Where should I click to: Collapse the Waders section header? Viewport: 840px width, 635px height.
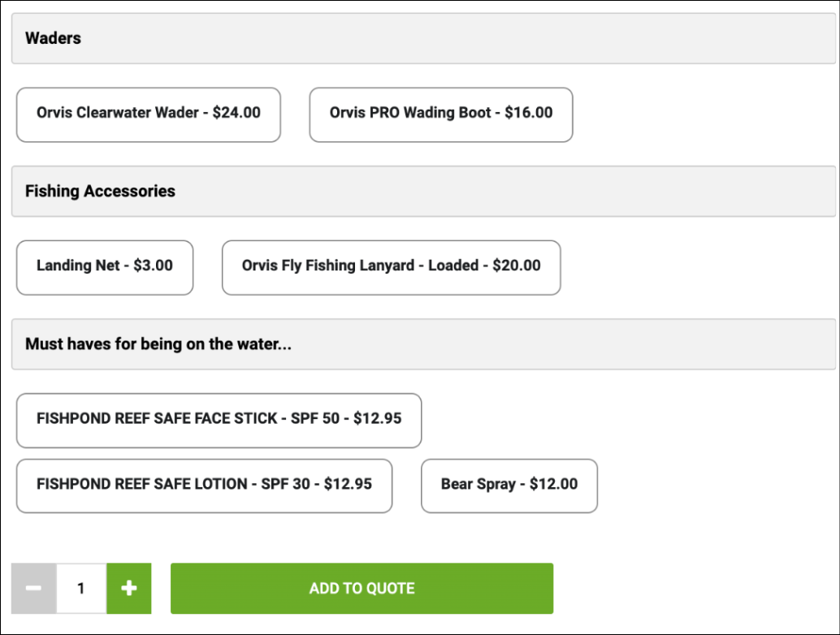point(423,38)
